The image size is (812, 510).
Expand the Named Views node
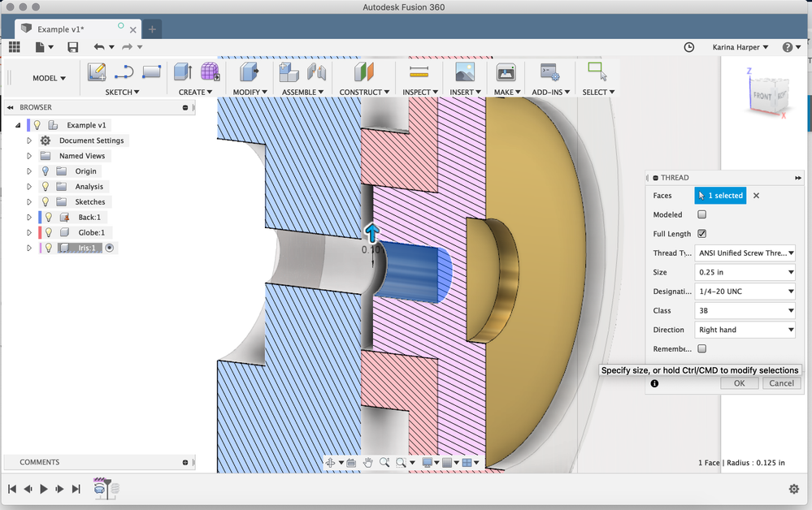(29, 156)
